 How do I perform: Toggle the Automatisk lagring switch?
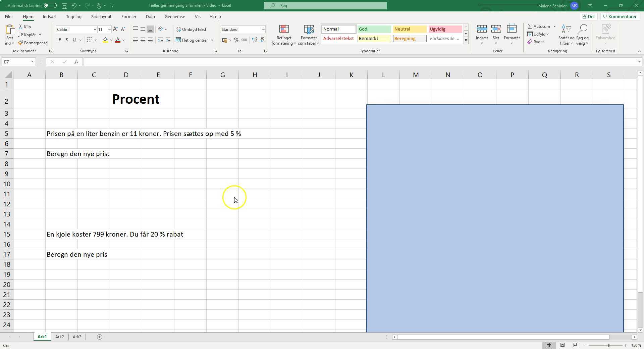click(x=50, y=6)
